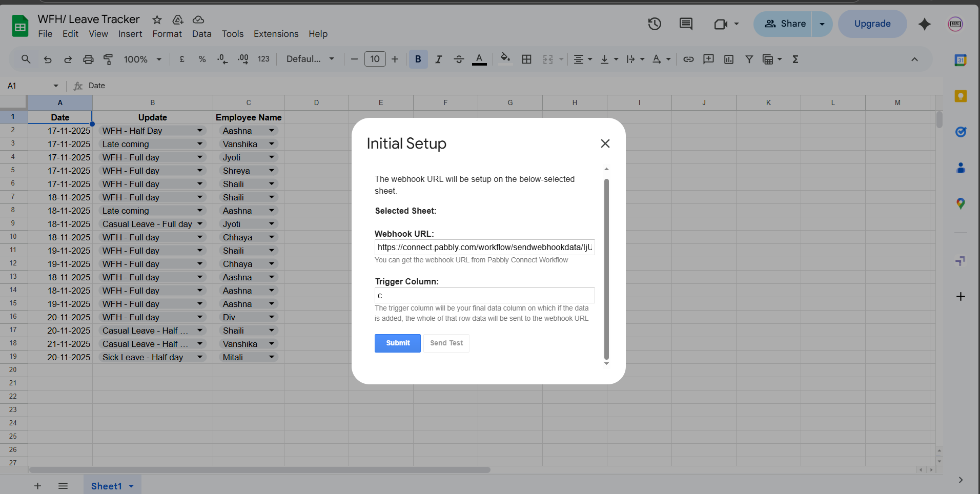Click the Trigger Column input field
980x494 pixels.
click(x=484, y=295)
